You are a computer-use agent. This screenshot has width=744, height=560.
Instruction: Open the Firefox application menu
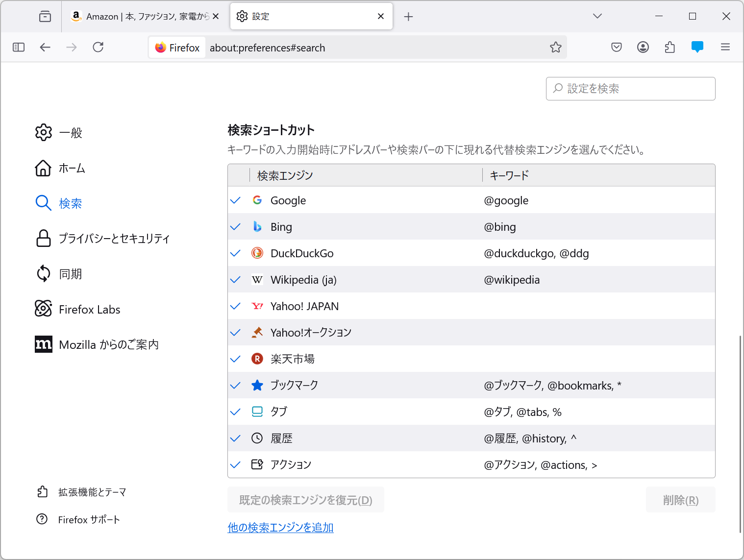[725, 47]
